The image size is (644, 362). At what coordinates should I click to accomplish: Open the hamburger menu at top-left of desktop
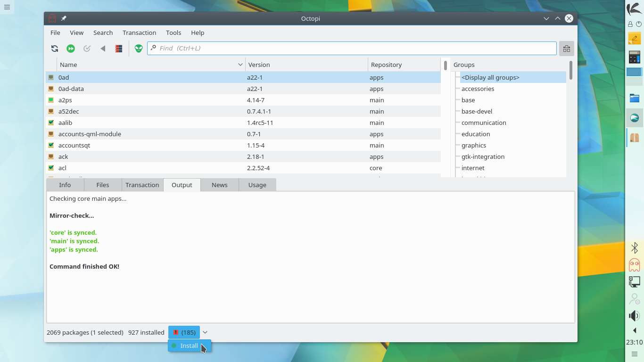[7, 7]
